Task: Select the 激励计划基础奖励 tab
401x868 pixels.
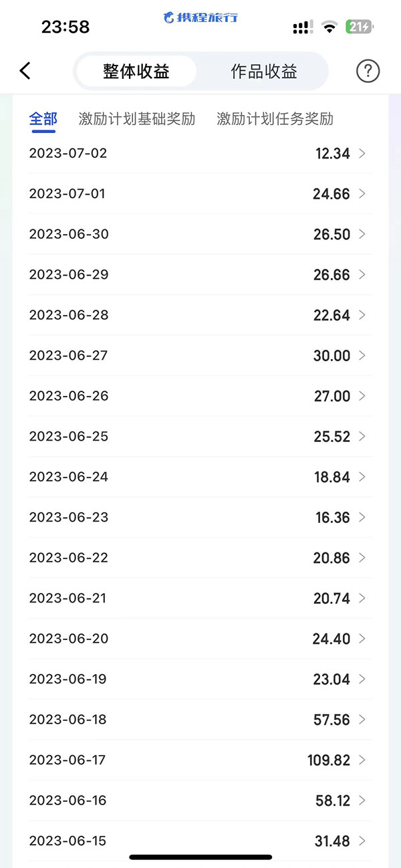Action: tap(137, 119)
